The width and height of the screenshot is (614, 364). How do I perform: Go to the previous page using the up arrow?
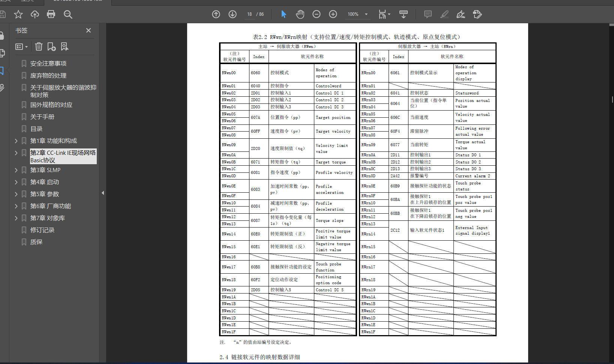coord(216,14)
